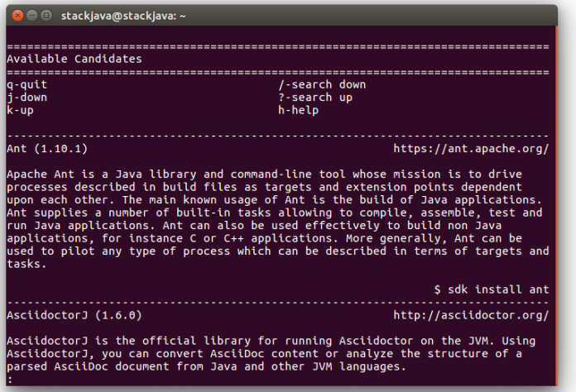This screenshot has width=576, height=392.
Task: Click the AsciidoctorJ (1.6.0) entry title
Action: 74,315
